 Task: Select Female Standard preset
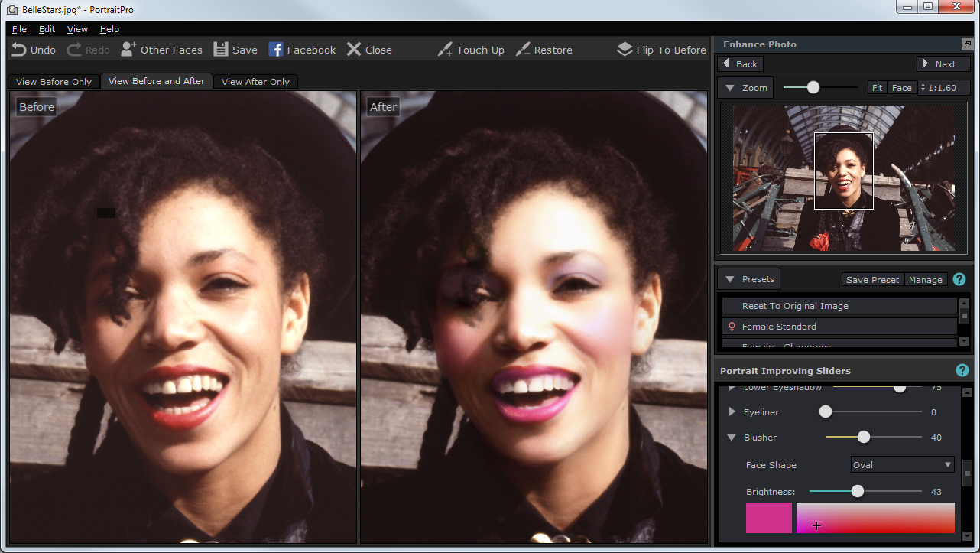click(x=839, y=327)
